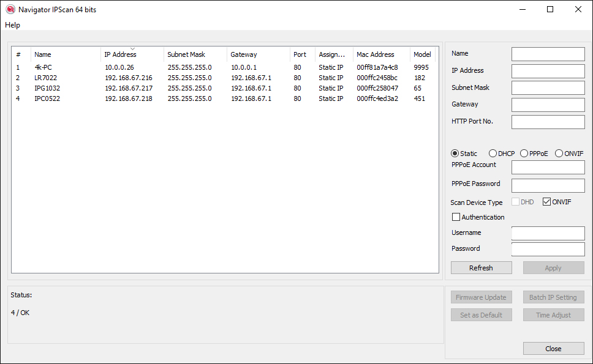Screen dimensions: 593x364
Task: Pick the ONVIF radio option beside PPPoE
Action: [x=559, y=154]
